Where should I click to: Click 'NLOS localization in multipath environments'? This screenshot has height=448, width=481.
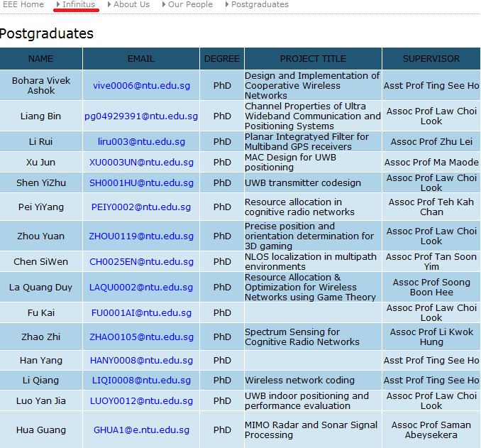pos(311,261)
